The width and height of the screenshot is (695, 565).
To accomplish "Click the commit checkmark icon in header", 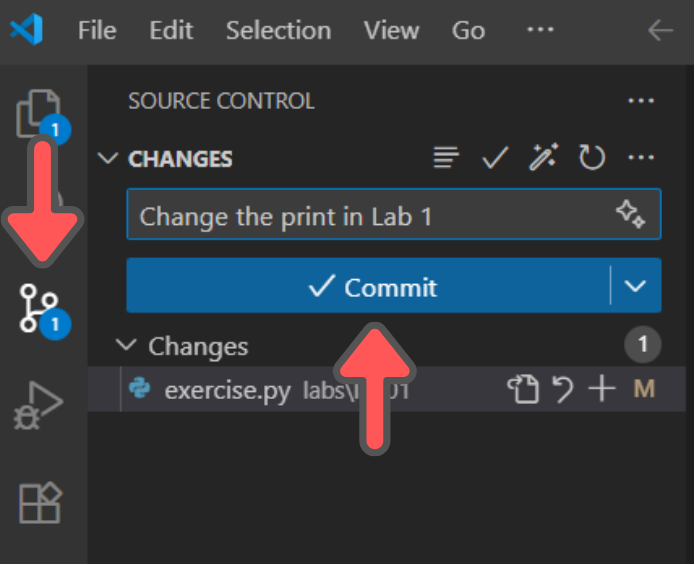I will (x=495, y=157).
